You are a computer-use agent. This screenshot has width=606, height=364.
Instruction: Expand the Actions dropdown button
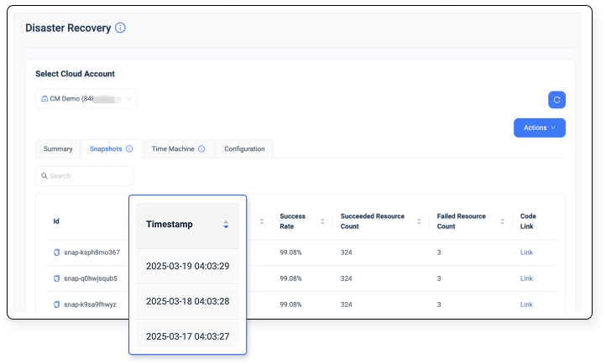(x=539, y=127)
